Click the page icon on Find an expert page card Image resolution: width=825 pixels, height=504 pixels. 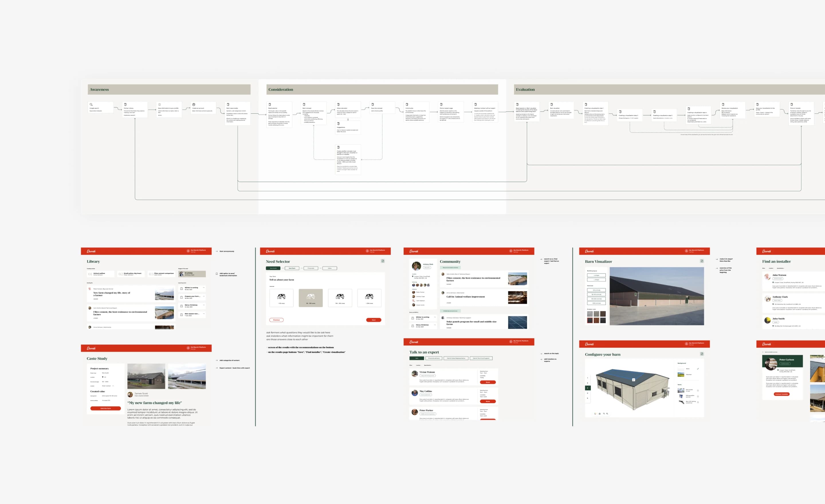pyautogui.click(x=441, y=105)
